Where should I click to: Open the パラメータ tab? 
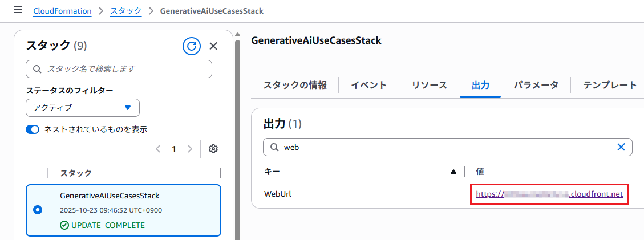[536, 86]
